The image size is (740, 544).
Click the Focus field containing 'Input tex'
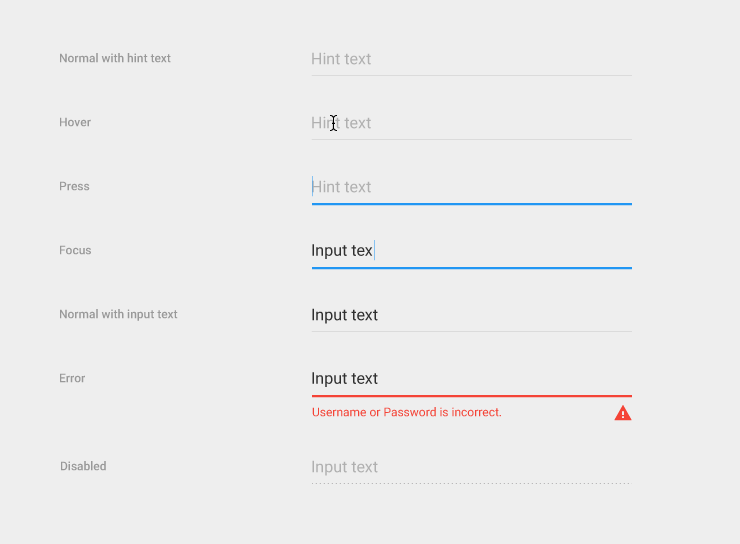[471, 251]
